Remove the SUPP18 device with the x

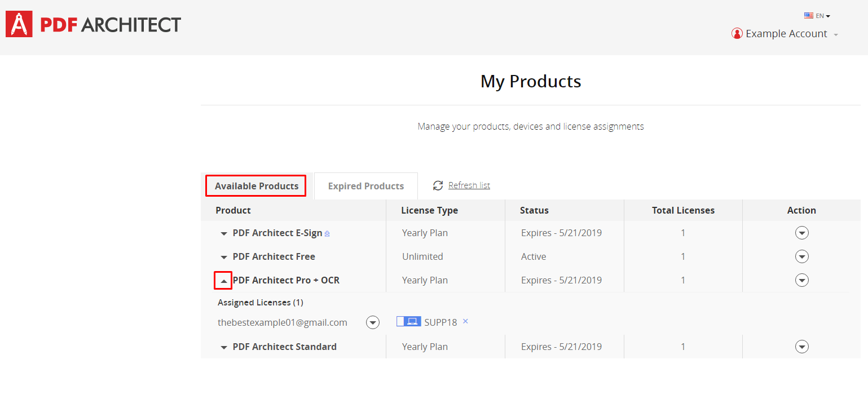click(x=465, y=321)
